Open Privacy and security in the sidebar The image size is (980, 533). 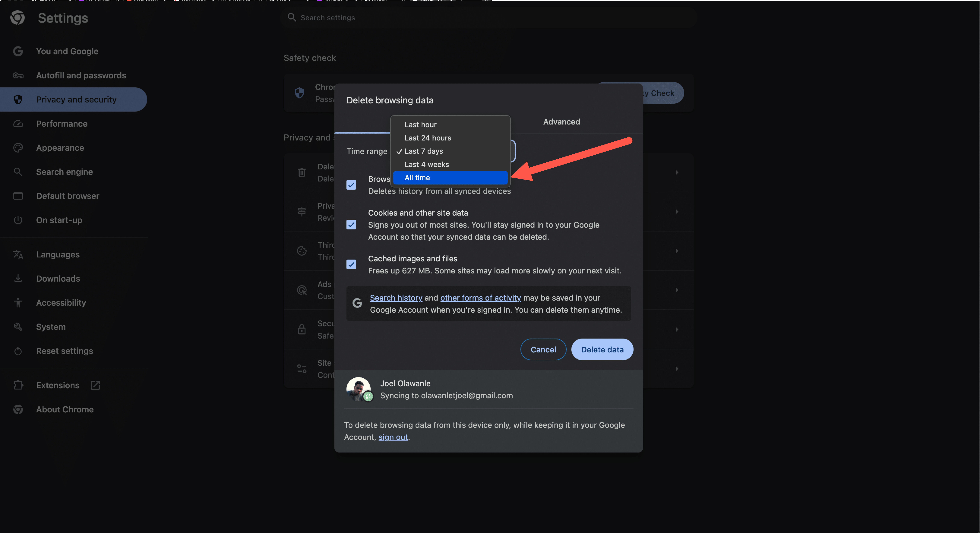[x=73, y=99]
